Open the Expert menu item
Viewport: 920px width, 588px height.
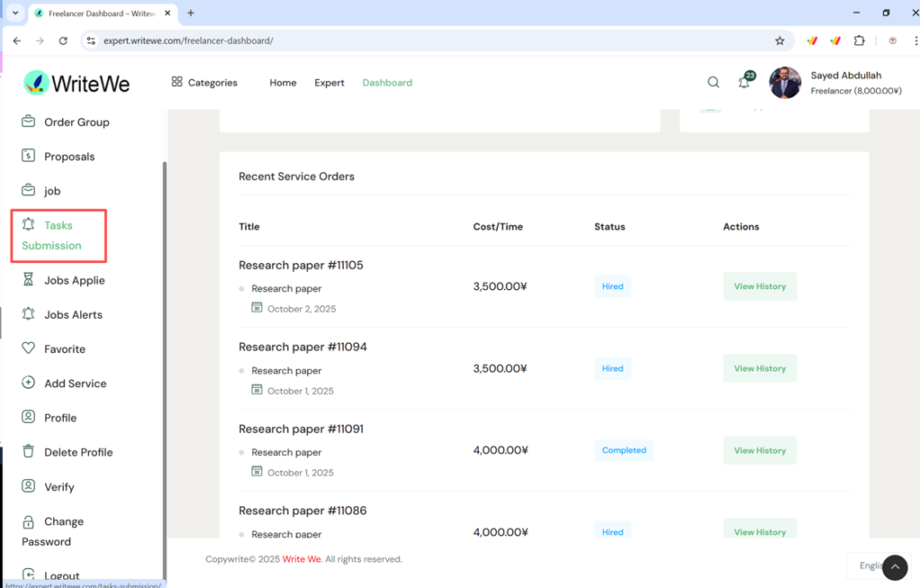[x=329, y=83]
